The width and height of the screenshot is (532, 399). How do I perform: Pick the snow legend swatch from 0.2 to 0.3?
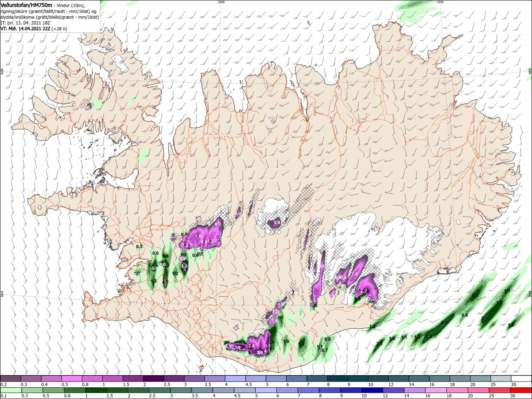(x=10, y=379)
